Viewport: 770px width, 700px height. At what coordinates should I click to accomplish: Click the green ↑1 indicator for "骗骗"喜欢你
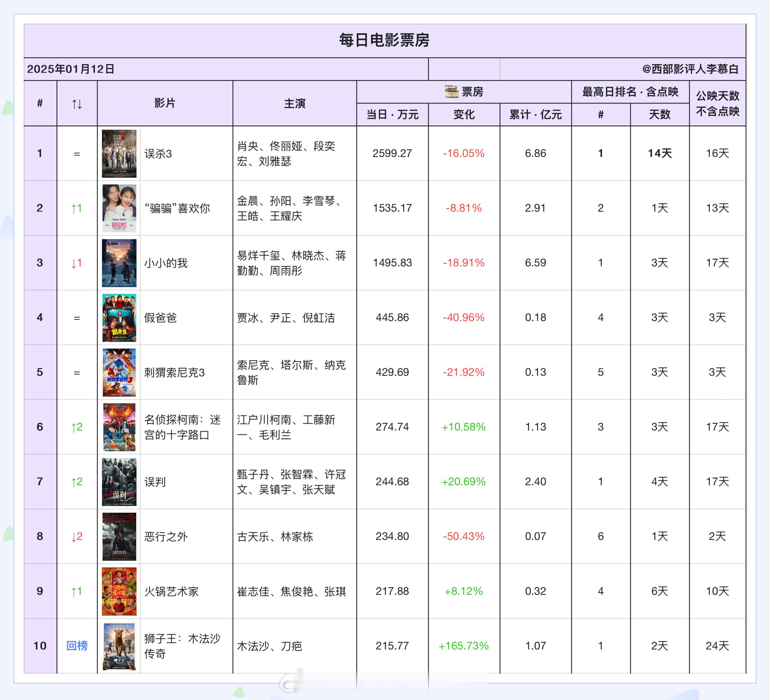pos(77,208)
